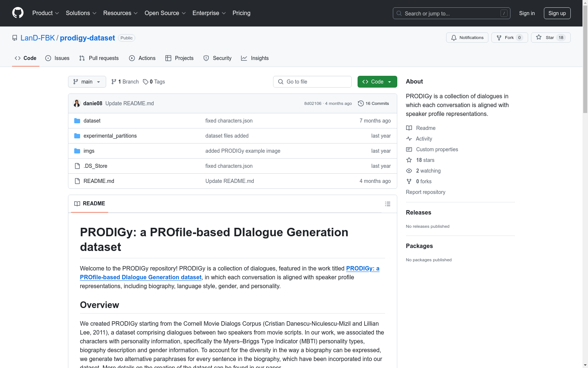Click the Activity link in About
Viewport: 588px width, 368px height.
[x=419, y=139]
